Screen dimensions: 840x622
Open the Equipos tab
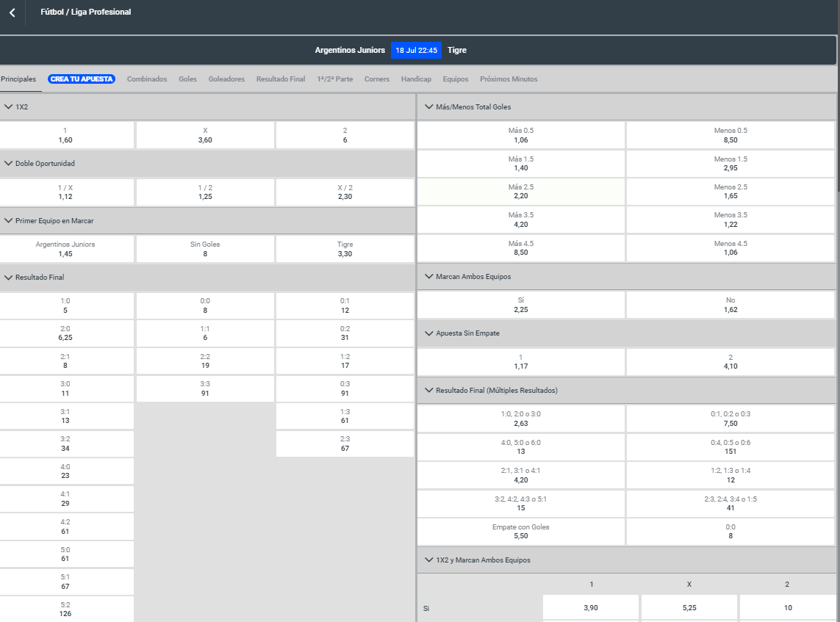tap(456, 79)
